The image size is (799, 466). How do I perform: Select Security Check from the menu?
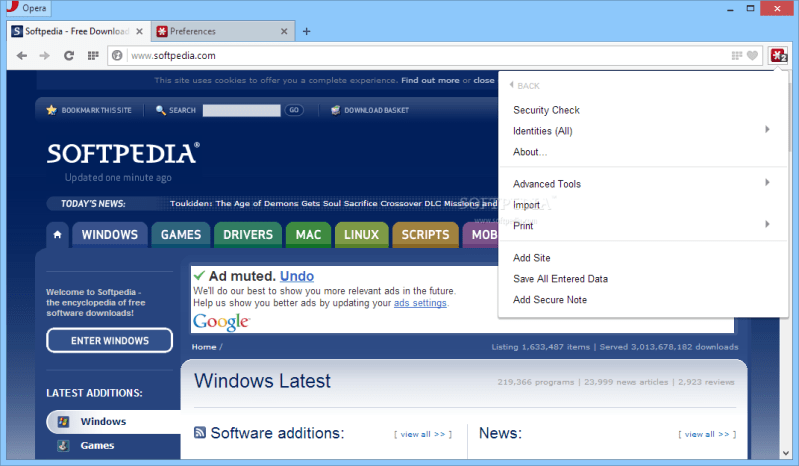(x=546, y=110)
